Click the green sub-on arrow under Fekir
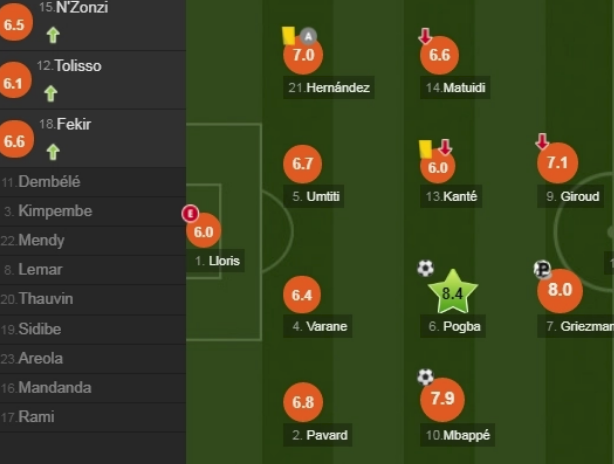 coord(53,152)
